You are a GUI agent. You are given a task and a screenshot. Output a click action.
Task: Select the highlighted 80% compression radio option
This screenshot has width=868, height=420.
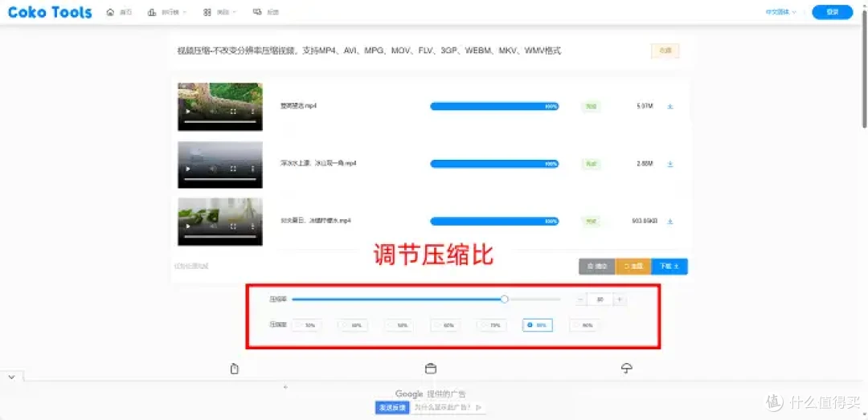click(x=538, y=325)
